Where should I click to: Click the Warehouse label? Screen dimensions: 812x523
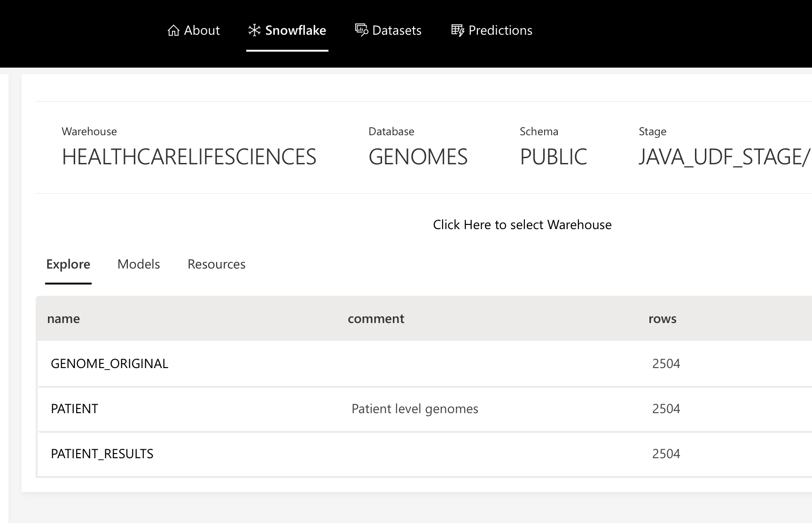(89, 131)
